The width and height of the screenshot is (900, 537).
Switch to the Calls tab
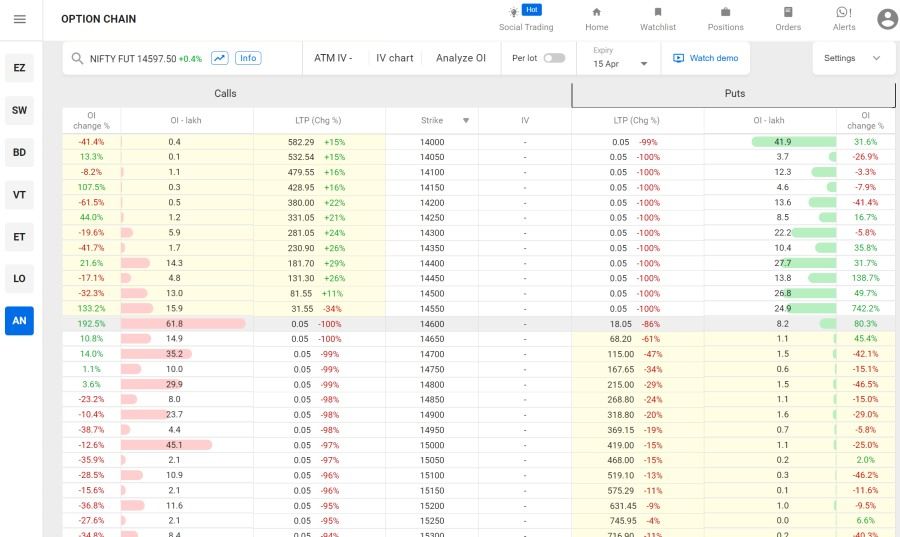coord(226,94)
